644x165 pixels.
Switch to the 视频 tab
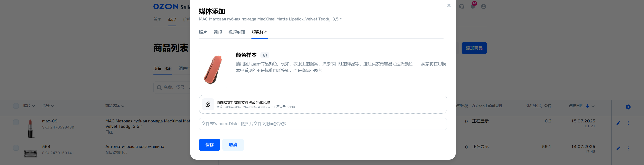click(218, 32)
